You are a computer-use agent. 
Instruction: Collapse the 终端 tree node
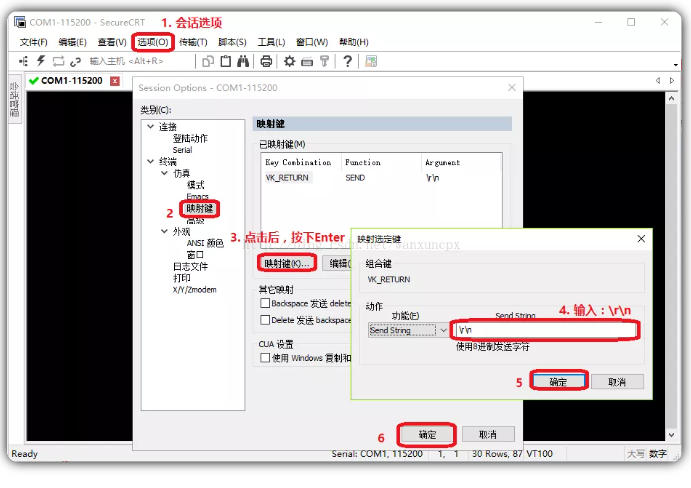point(150,161)
